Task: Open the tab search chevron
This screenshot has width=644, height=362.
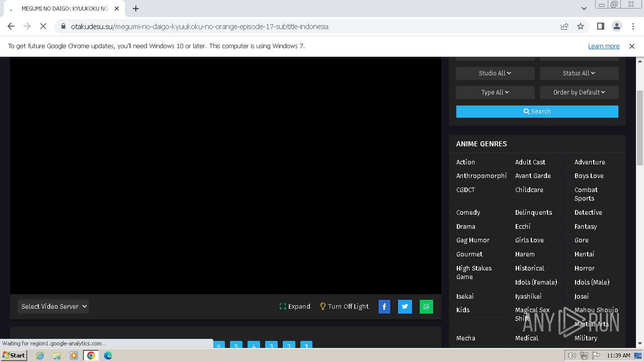Action: point(584,9)
